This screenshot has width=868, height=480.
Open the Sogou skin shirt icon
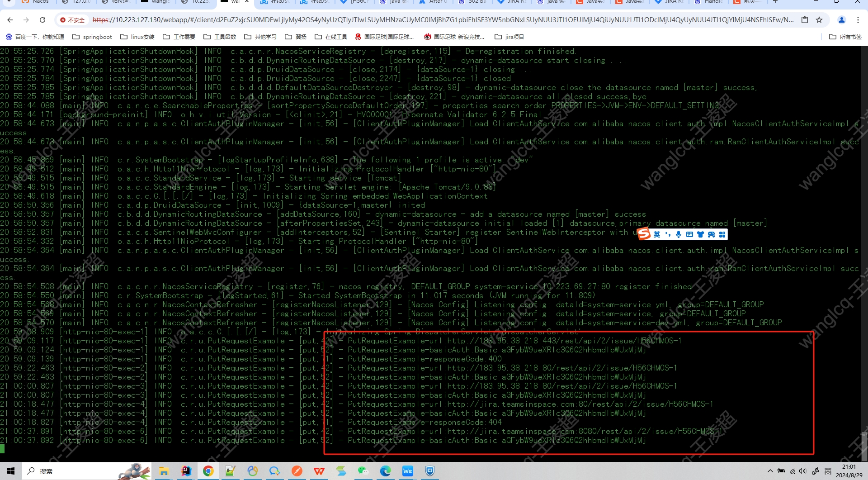coord(700,234)
